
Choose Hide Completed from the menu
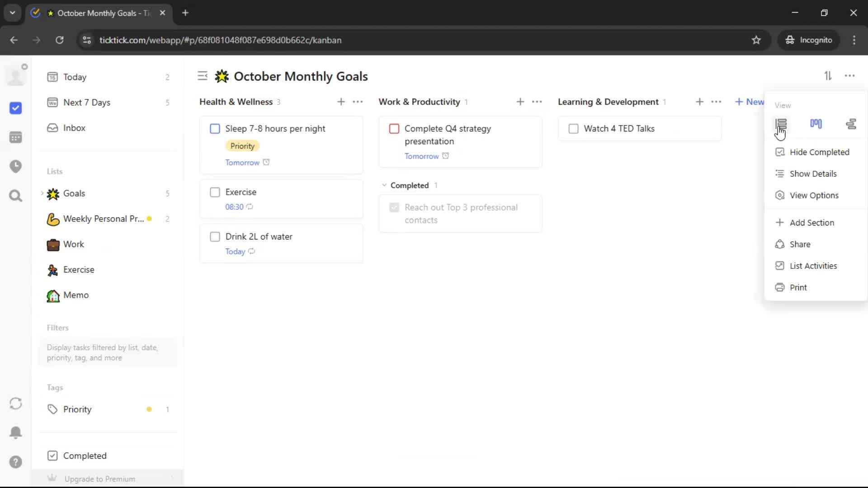coord(819,152)
